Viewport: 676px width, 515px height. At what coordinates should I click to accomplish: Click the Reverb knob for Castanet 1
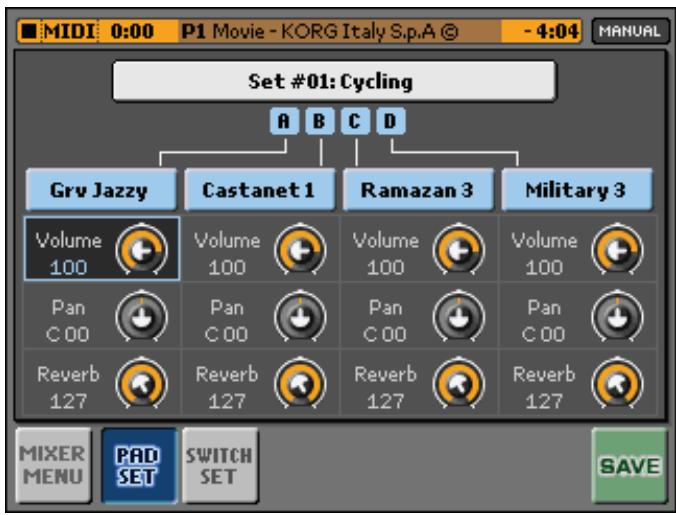click(300, 383)
